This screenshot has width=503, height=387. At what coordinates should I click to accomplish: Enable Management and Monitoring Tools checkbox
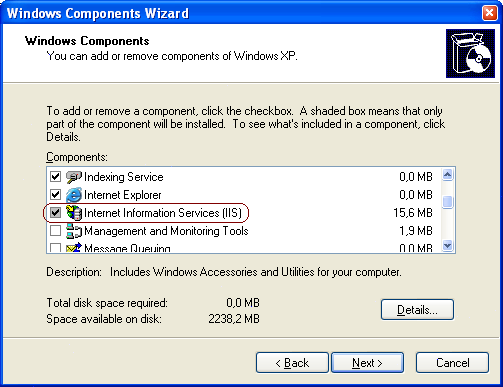tap(55, 230)
